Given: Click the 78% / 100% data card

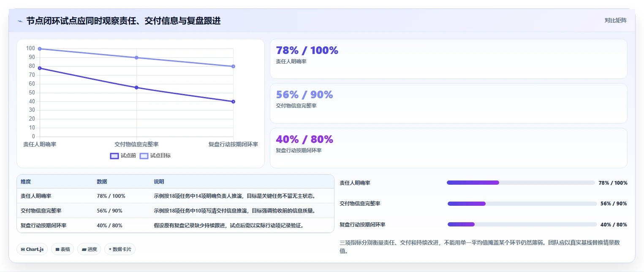Looking at the screenshot, I should tap(448, 59).
